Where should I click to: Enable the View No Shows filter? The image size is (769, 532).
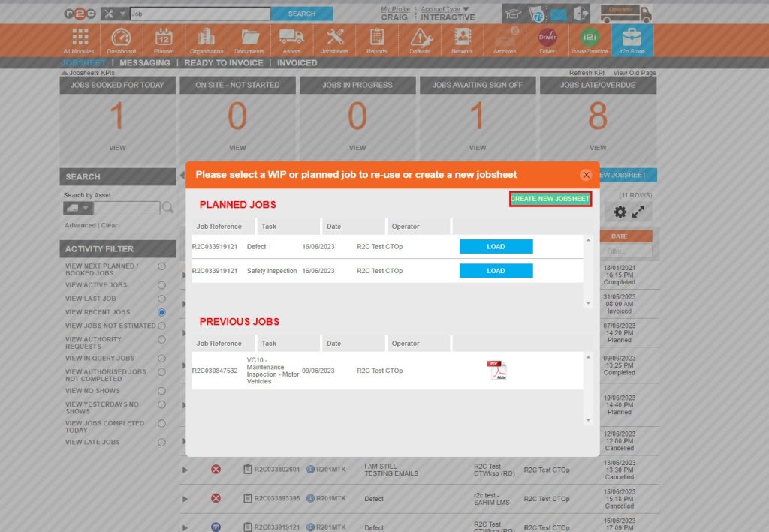[161, 390]
